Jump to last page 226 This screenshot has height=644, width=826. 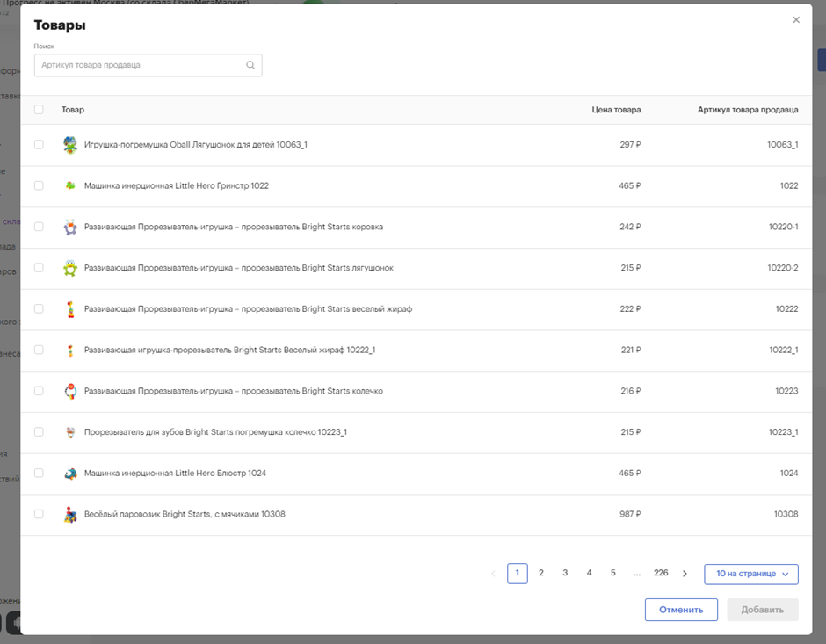click(661, 573)
